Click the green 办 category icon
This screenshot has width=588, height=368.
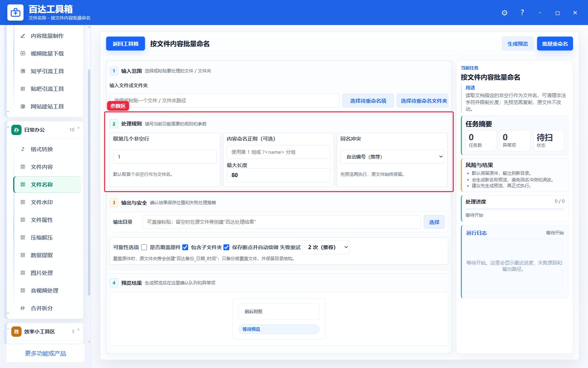click(x=17, y=130)
